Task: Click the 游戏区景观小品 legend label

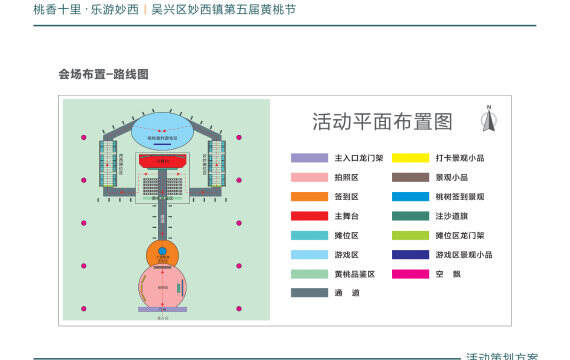Action: pyautogui.click(x=464, y=255)
